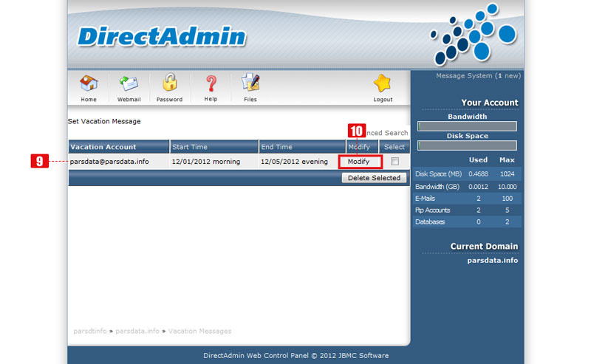Click the Set Vacation Message heading
The width and height of the screenshot is (591, 364).
coord(104,121)
